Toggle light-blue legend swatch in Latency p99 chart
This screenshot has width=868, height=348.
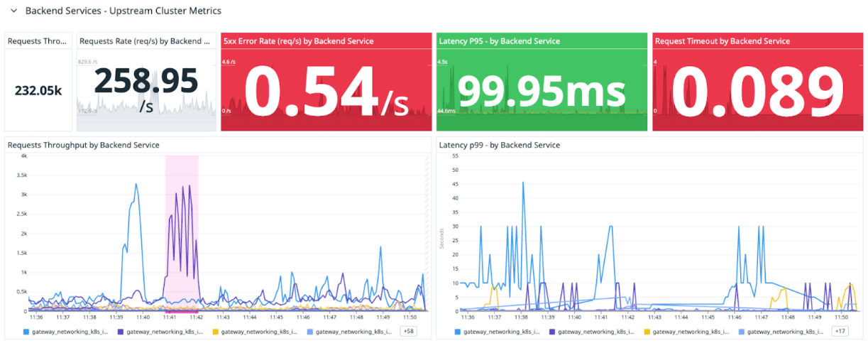tap(740, 332)
